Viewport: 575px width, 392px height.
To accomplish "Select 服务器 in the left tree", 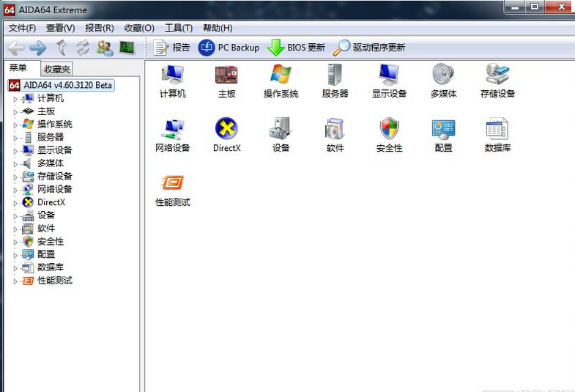I will tap(51, 137).
